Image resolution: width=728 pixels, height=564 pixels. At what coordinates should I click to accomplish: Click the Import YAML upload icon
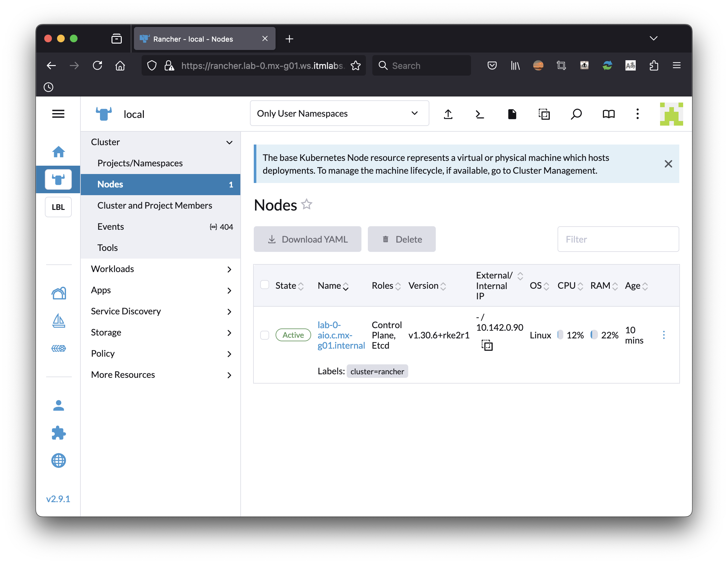tap(448, 114)
